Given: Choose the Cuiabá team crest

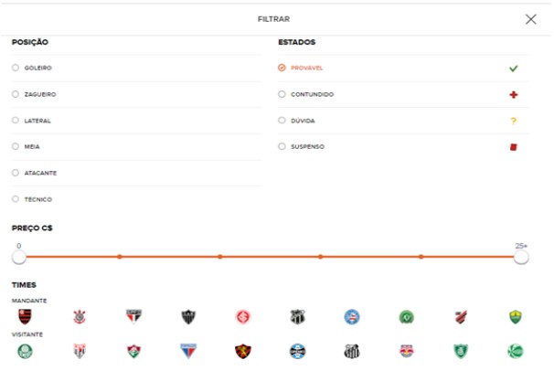Looking at the screenshot, I should 516,316.
